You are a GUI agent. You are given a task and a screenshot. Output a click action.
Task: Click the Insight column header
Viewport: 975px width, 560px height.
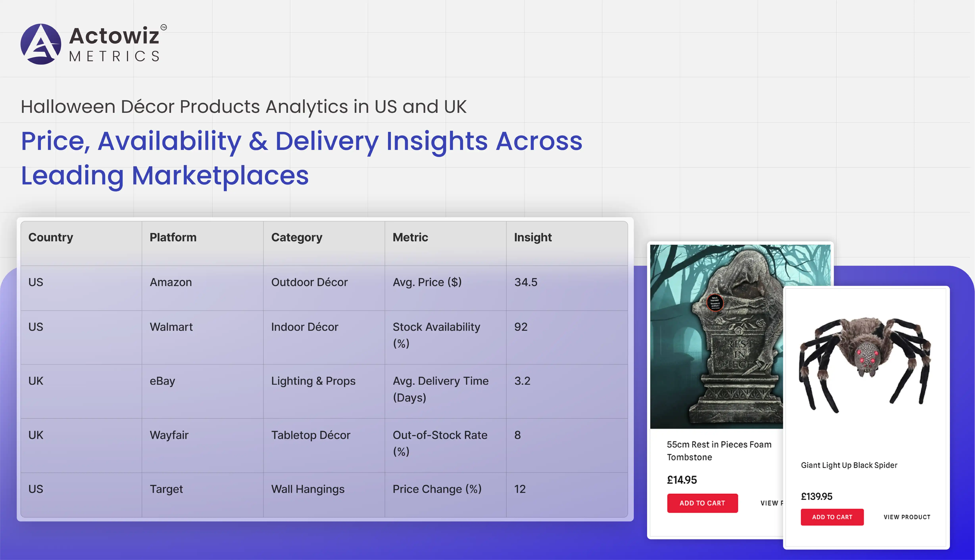tap(532, 237)
